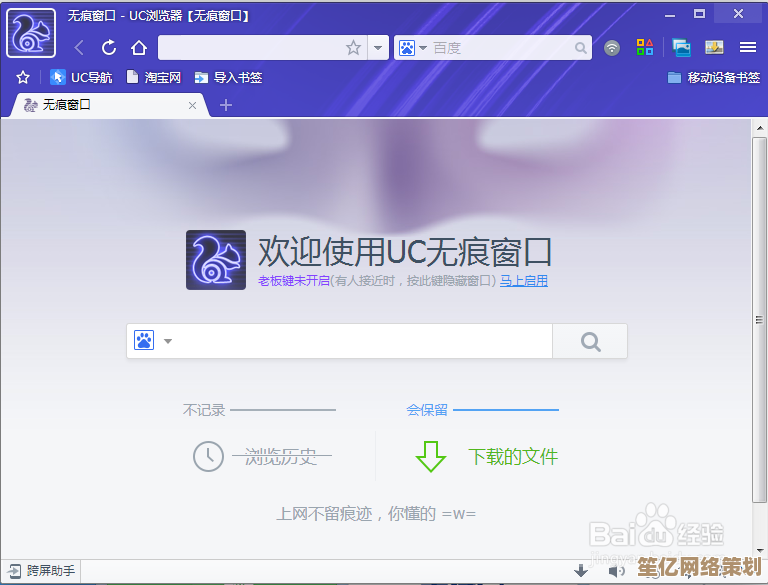Viewport: 768px width, 585px height.
Task: Reload the page with the refresh icon
Action: tap(109, 47)
